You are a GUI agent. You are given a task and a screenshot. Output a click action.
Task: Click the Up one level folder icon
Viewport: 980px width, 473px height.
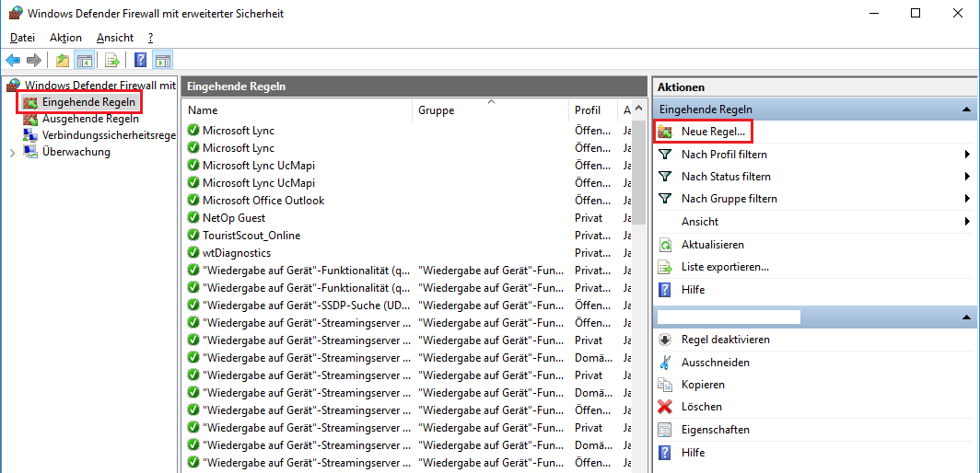(63, 60)
